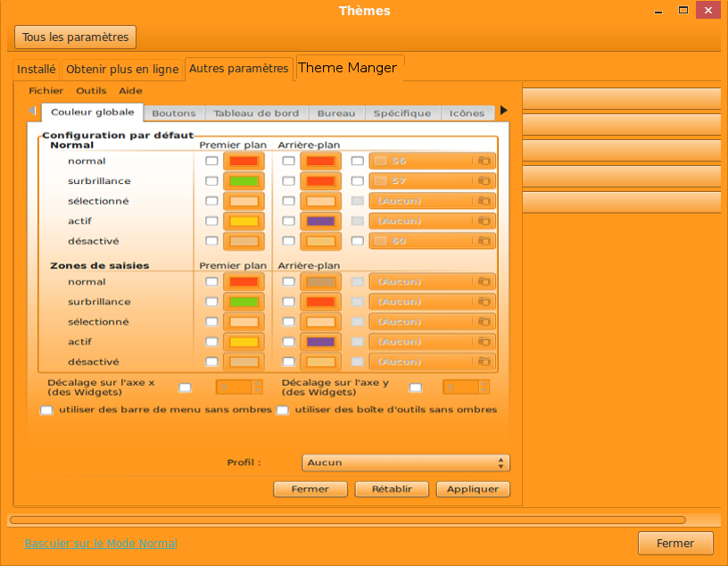This screenshot has width=728, height=566.
Task: Click main window Fermer button near Mode Normal link
Action: [x=675, y=543]
